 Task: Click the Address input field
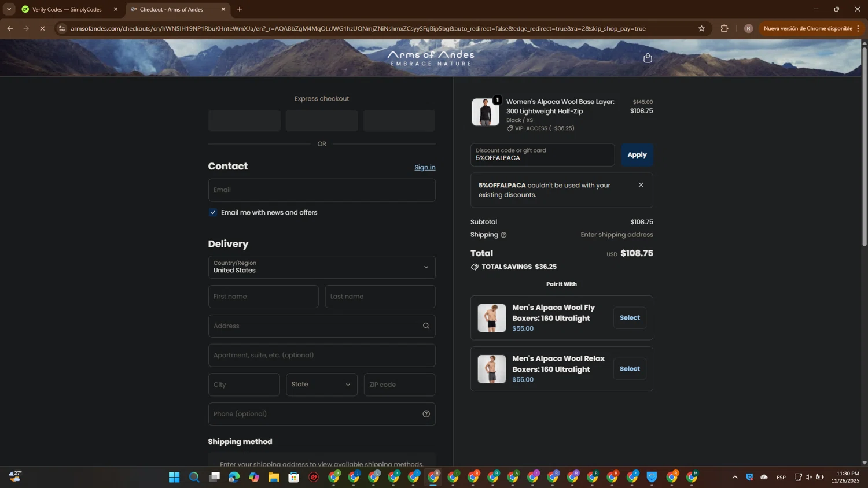coord(322,326)
